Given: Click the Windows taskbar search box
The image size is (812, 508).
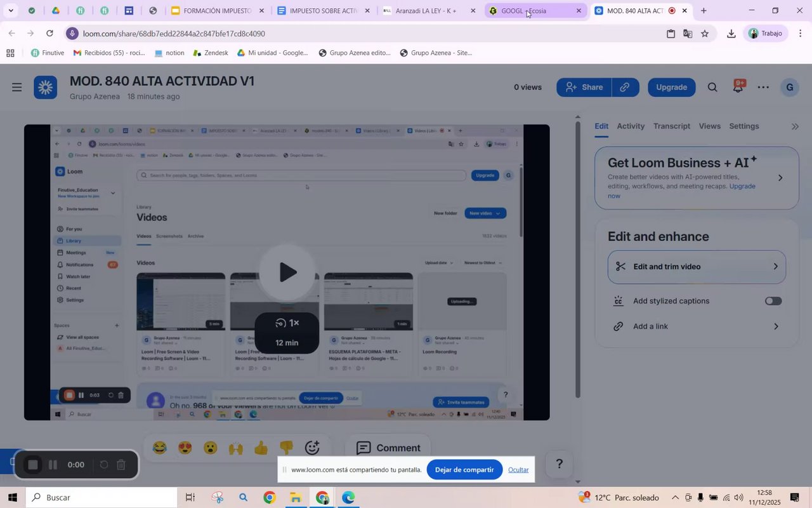Looking at the screenshot, I should click(x=101, y=498).
